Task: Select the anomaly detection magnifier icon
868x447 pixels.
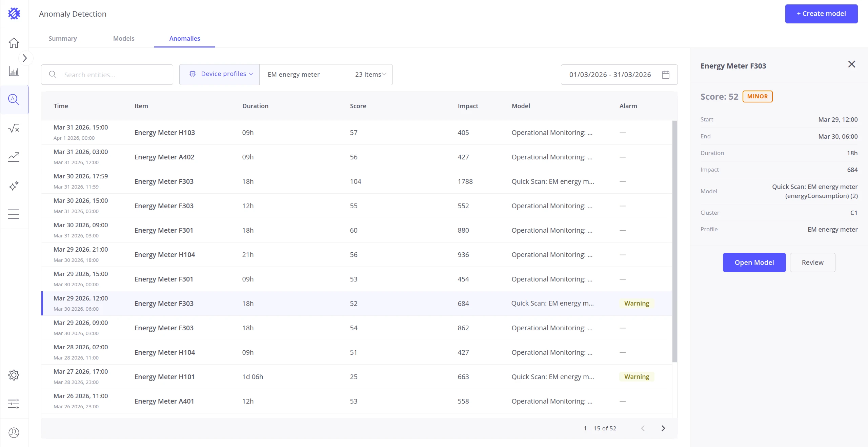Action: [x=14, y=100]
